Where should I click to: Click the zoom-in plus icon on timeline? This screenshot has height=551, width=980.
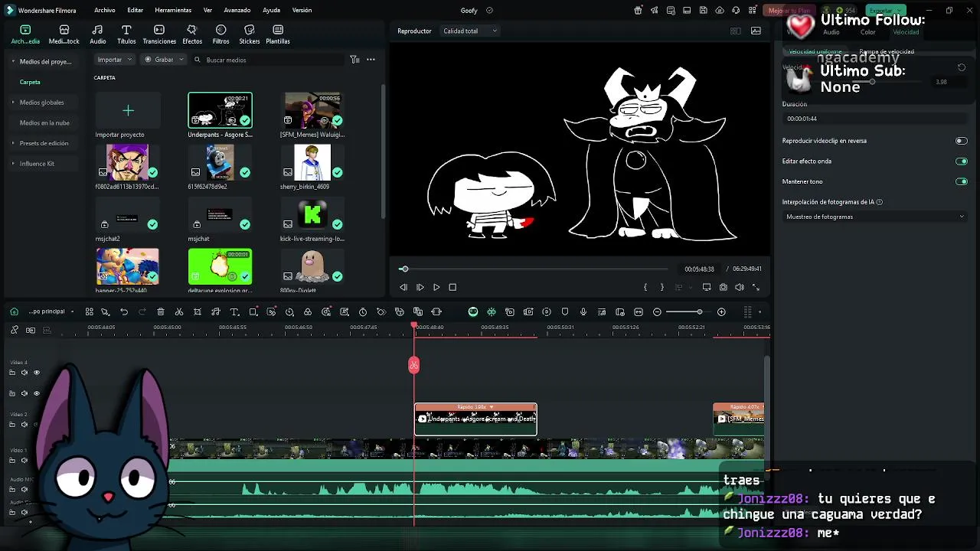click(x=721, y=312)
